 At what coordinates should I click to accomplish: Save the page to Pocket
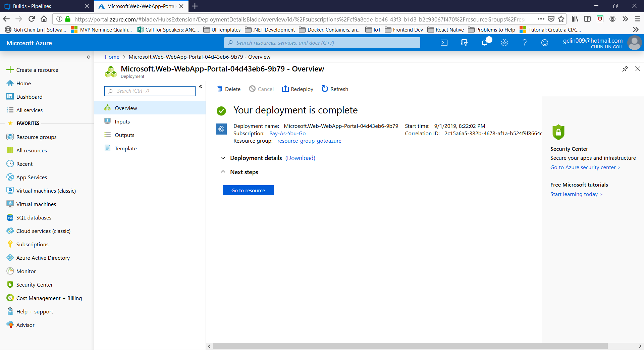pos(551,19)
